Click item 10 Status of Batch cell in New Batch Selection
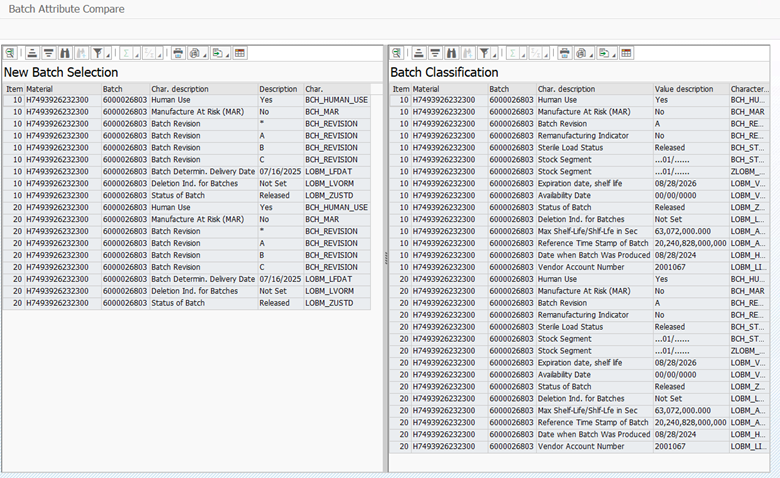 point(203,195)
